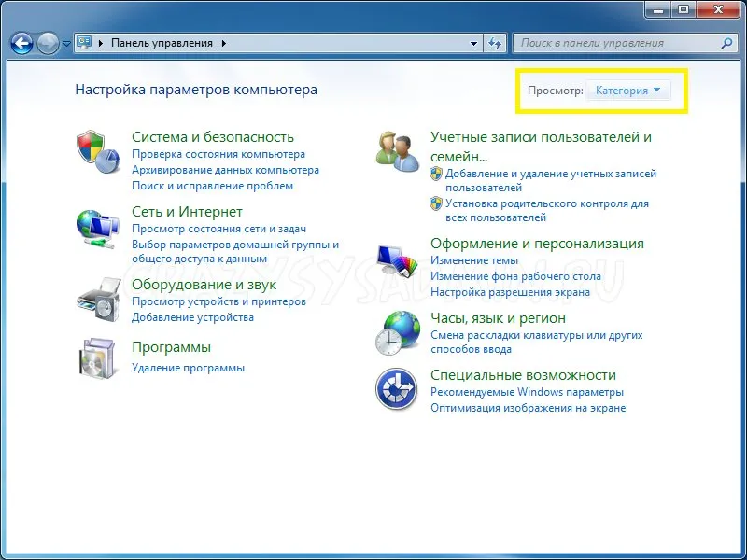Open Учетные записи пользователей category heading
The height and width of the screenshot is (560, 747).
(x=541, y=147)
